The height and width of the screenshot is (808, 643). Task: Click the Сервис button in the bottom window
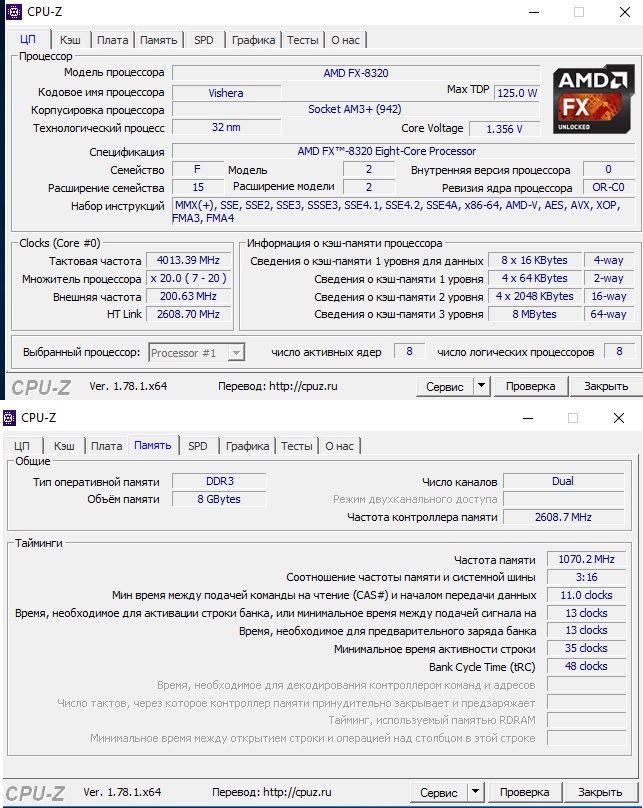pyautogui.click(x=438, y=793)
